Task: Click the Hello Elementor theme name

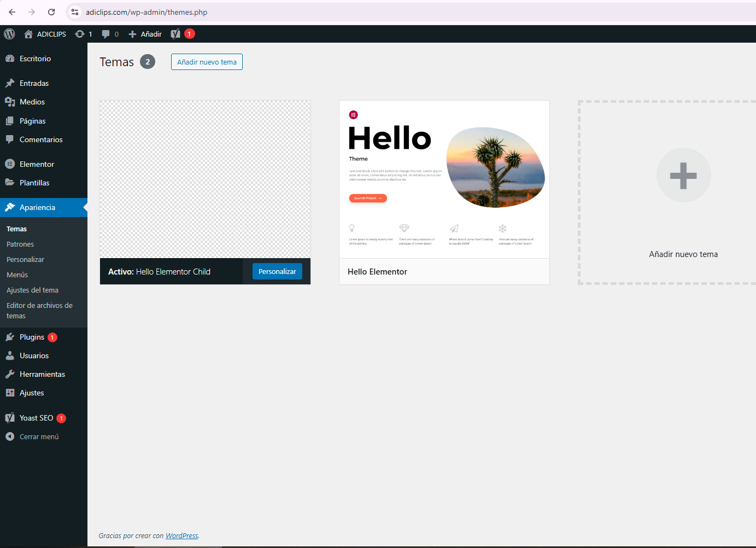Action: coord(377,272)
